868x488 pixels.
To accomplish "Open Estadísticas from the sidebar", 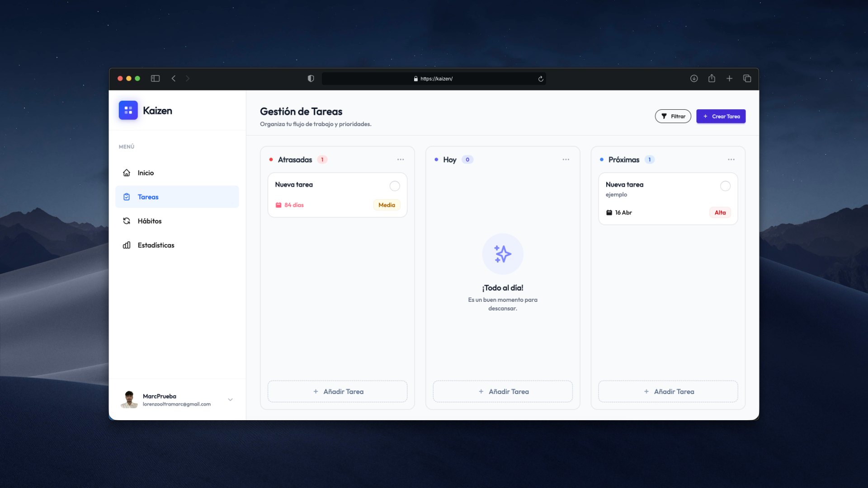I will point(177,245).
